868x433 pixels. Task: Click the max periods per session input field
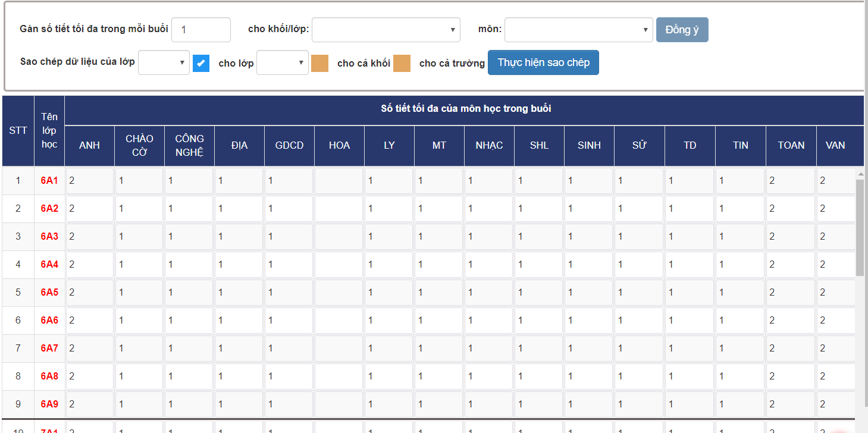point(200,30)
